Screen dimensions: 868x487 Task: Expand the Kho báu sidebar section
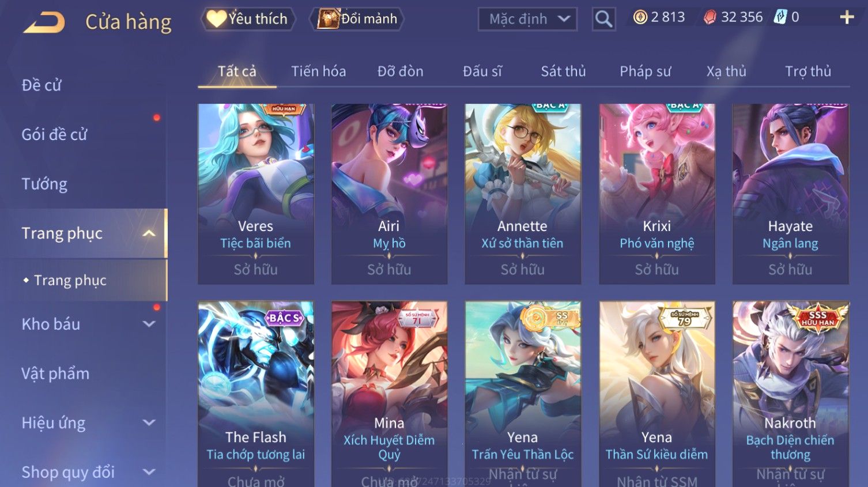point(149,324)
